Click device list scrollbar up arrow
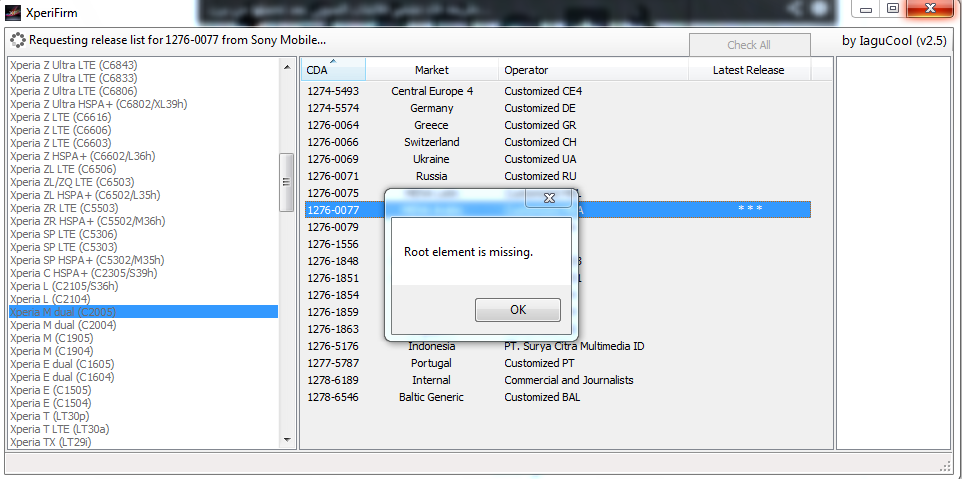Screen dimensions: 962x479 [x=287, y=66]
